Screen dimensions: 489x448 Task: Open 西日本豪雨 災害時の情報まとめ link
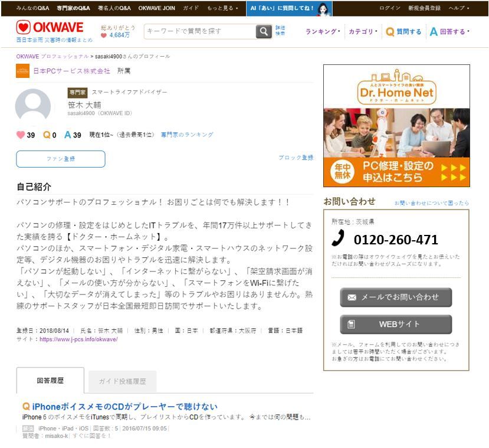coord(54,40)
